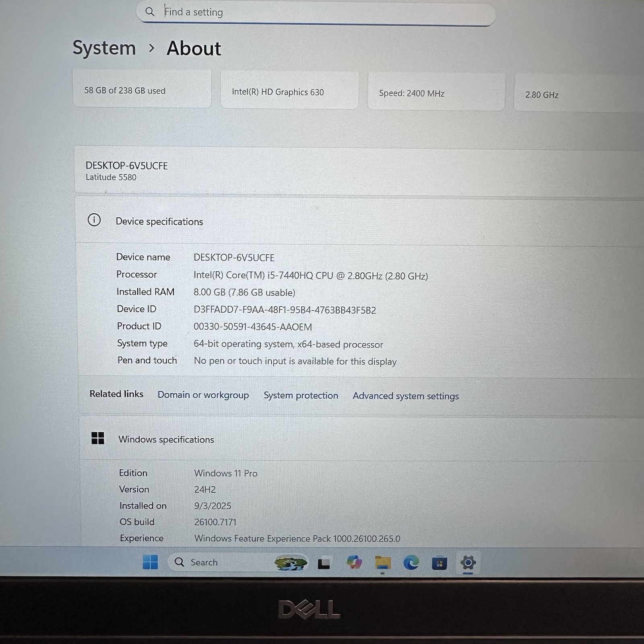Click the taskbar search highlight image
Viewport: 644px width, 644px height.
(291, 562)
